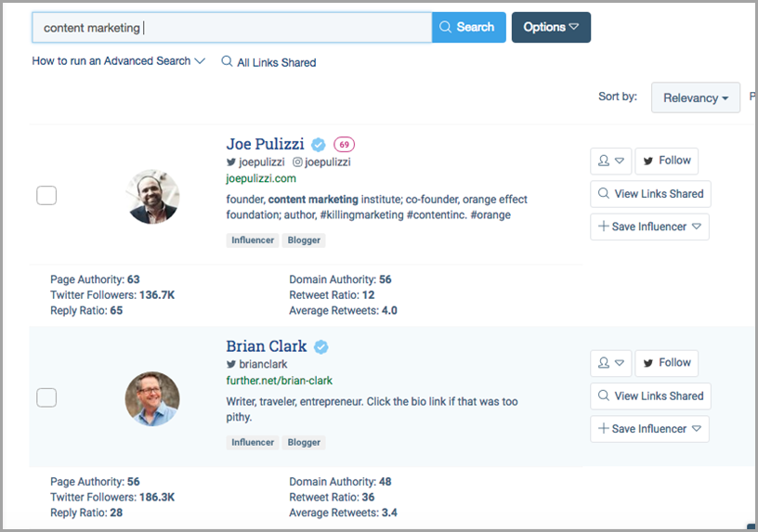Click Domain Authority: 48 stat
The width and height of the screenshot is (758, 532).
[x=340, y=481]
